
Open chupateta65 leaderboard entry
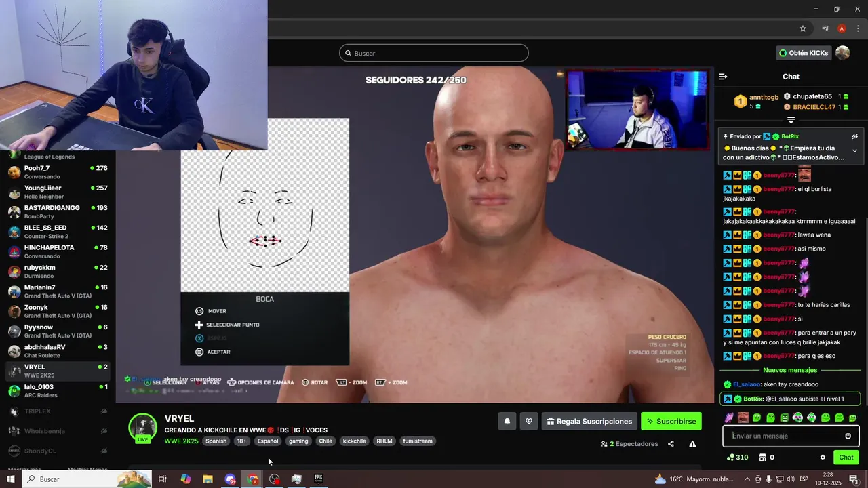[812, 96]
